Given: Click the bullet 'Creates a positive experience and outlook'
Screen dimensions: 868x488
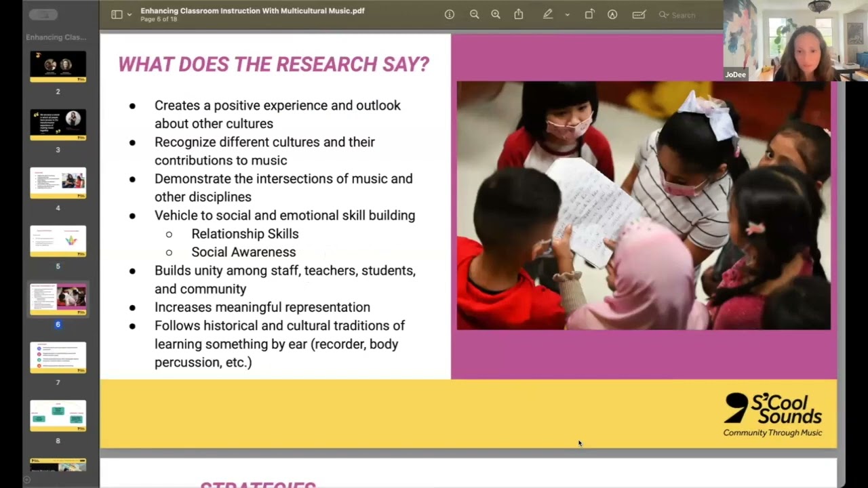Looking at the screenshot, I should [x=277, y=105].
